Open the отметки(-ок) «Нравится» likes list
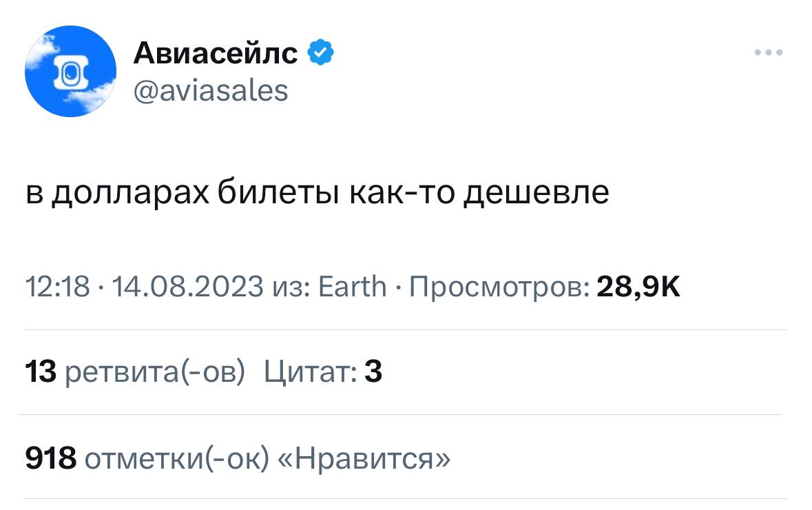Viewport: 812px width, 510px height. point(267,457)
